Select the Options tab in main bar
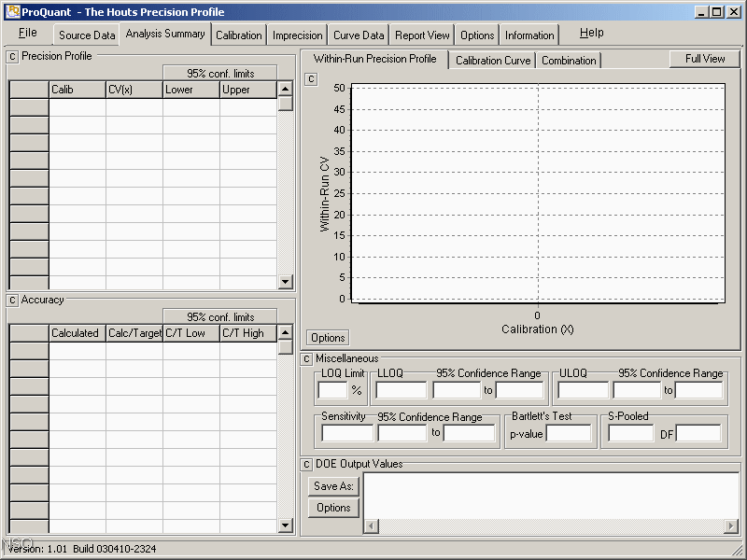Image resolution: width=747 pixels, height=560 pixels. (x=477, y=35)
